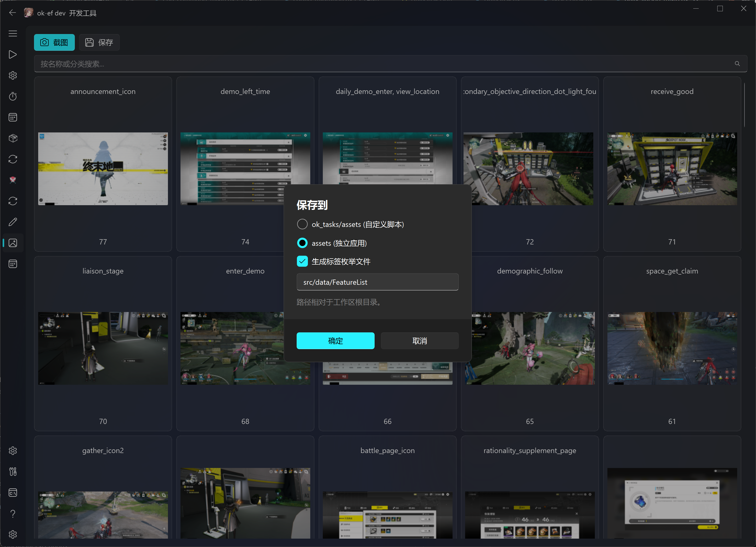Select the pencil edit icon in the sidebar

13,222
